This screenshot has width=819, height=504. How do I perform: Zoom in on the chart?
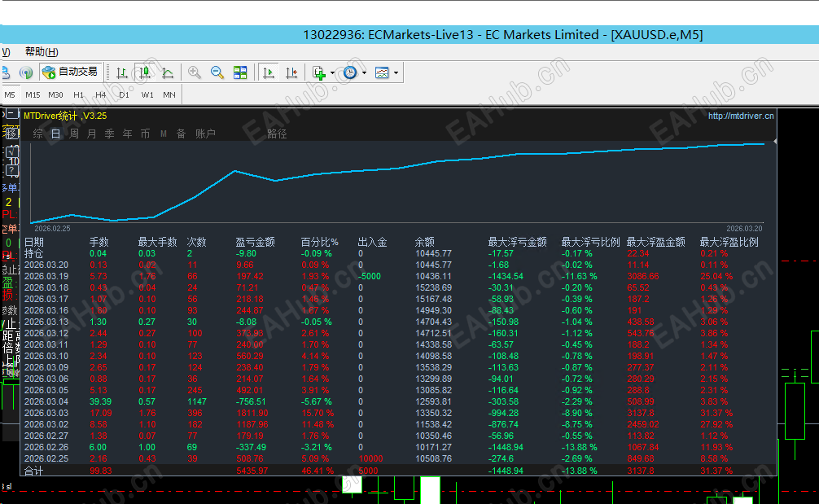point(195,72)
